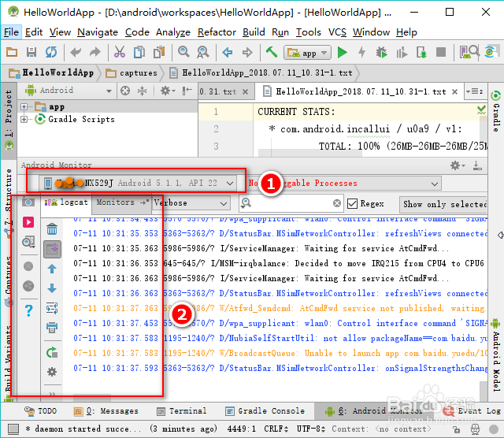Screen dimensions: 504x438
Task: Open Android Monitor settings gear
Action: pos(458,165)
